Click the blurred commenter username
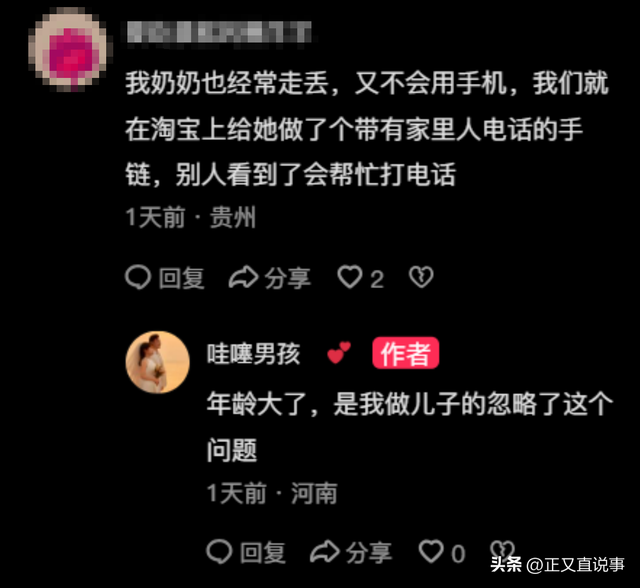The height and width of the screenshot is (588, 640). tap(220, 32)
